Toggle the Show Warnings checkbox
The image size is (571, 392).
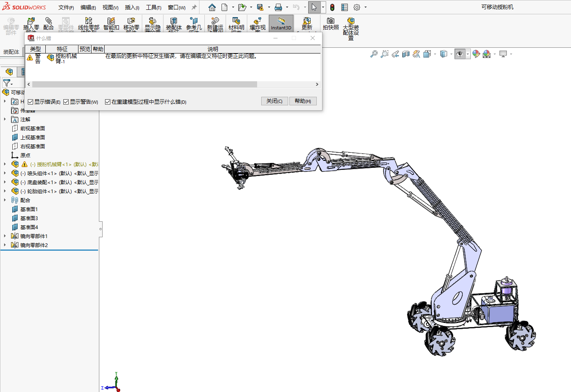(66, 102)
